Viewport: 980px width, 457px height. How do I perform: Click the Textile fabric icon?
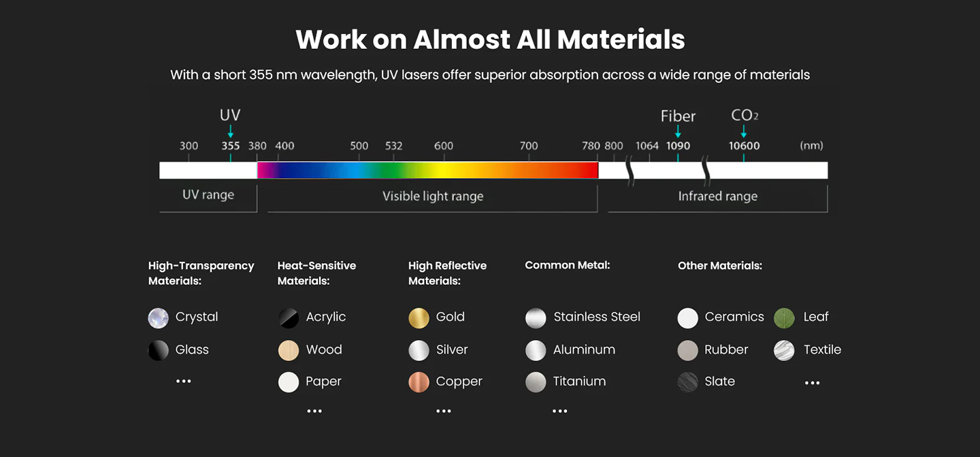784,350
